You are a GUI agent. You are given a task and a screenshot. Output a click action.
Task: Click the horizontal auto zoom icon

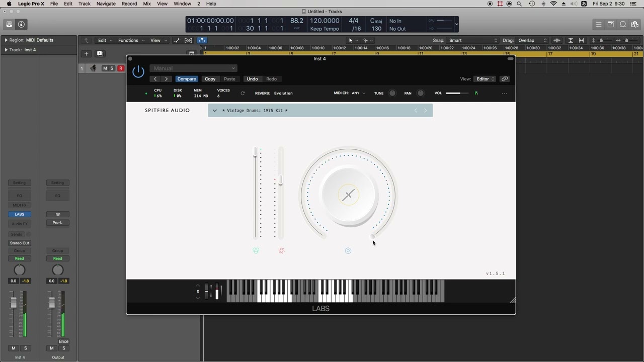click(581, 40)
